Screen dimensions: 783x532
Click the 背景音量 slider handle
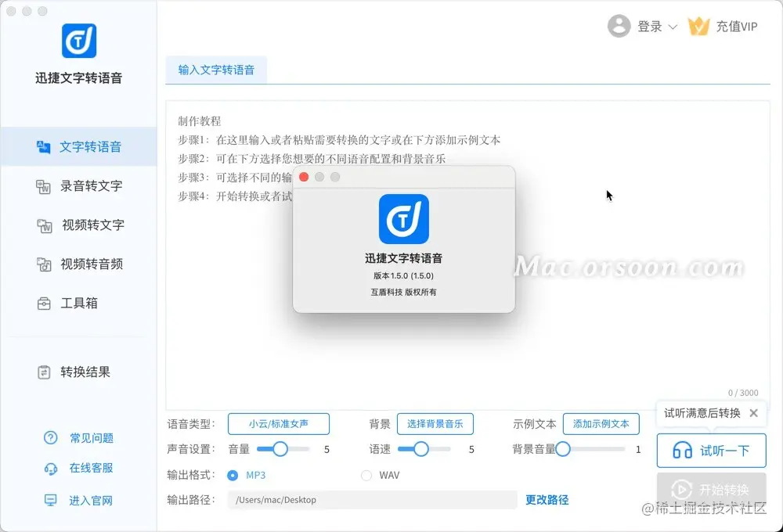563,449
